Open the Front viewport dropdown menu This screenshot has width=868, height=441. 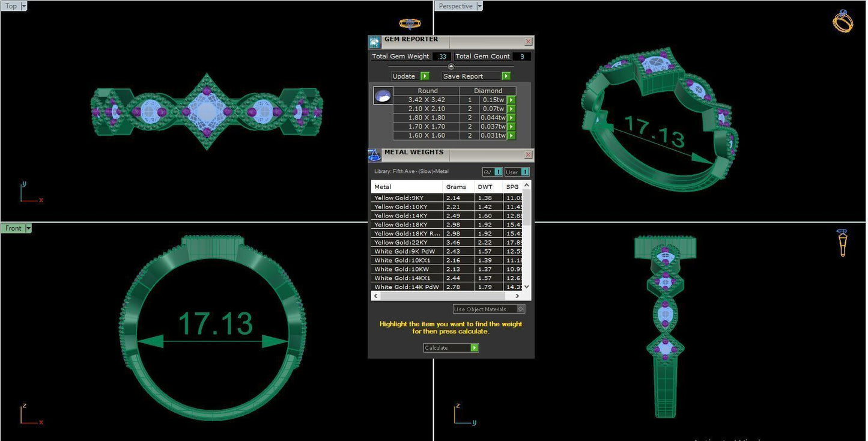click(28, 228)
